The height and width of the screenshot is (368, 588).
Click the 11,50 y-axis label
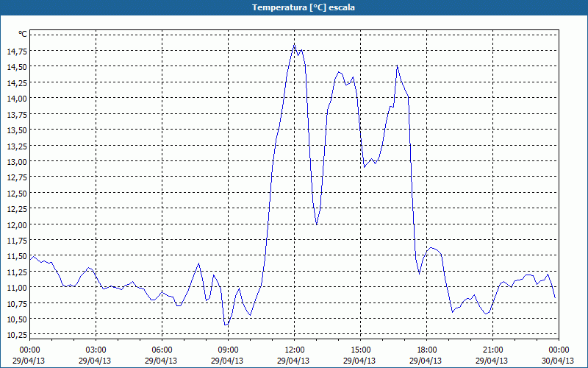[16, 256]
